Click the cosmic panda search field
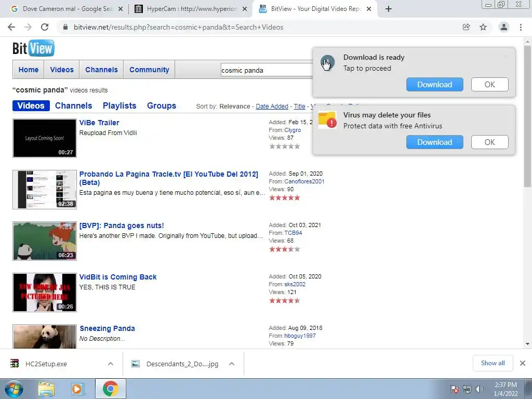The width and height of the screenshot is (532, 399). pyautogui.click(x=267, y=70)
